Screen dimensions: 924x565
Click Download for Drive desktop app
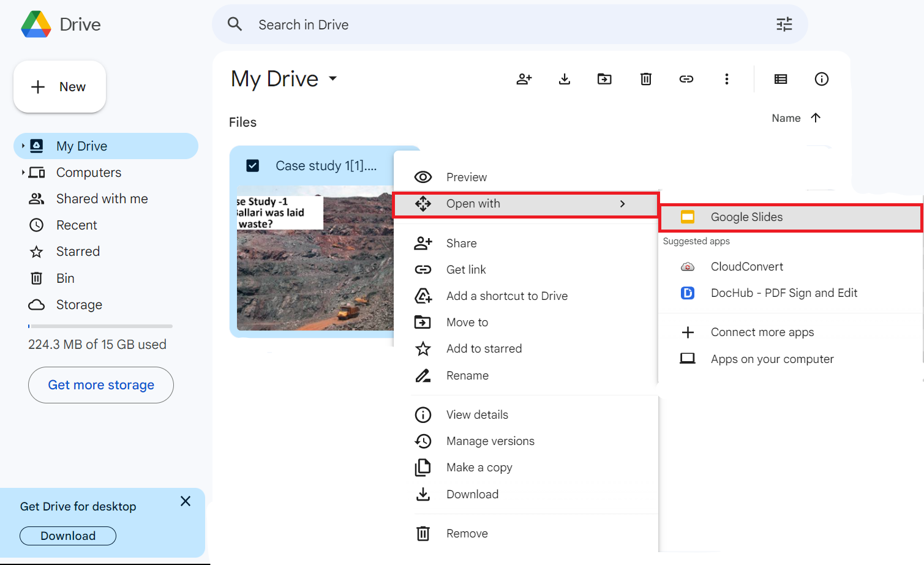click(67, 536)
